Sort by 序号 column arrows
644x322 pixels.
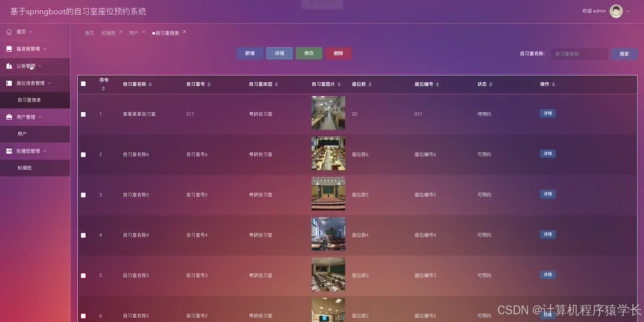[x=103, y=89]
